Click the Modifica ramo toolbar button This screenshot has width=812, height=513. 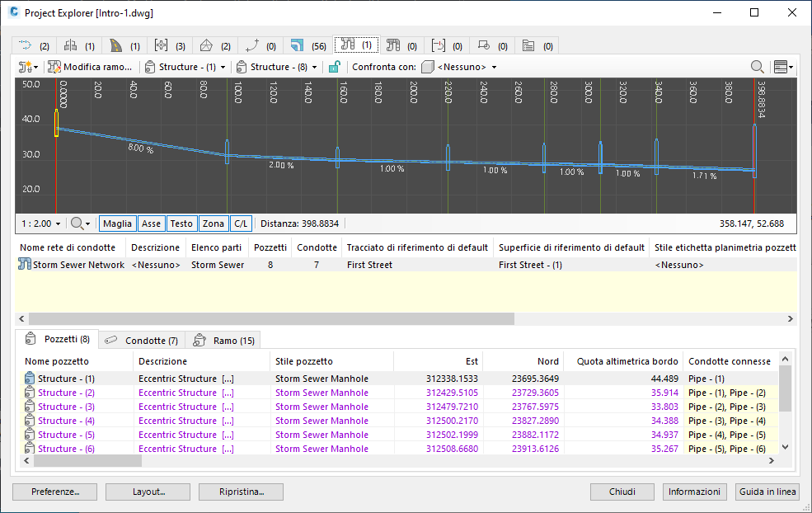point(90,67)
